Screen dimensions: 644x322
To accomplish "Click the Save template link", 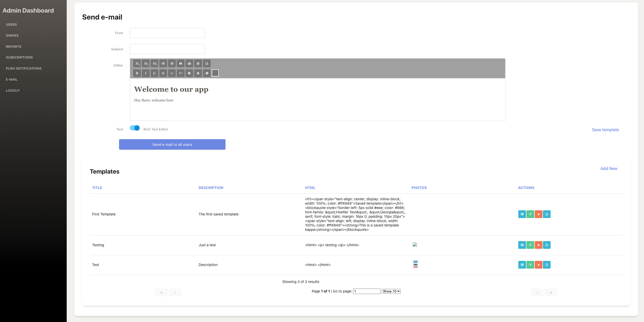I will [x=605, y=130].
